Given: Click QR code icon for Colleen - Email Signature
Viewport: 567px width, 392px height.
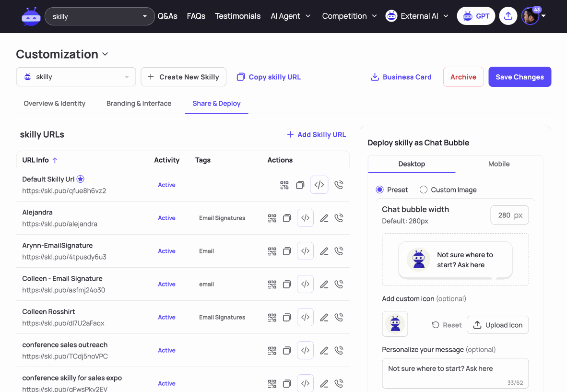Looking at the screenshot, I should [x=272, y=284].
